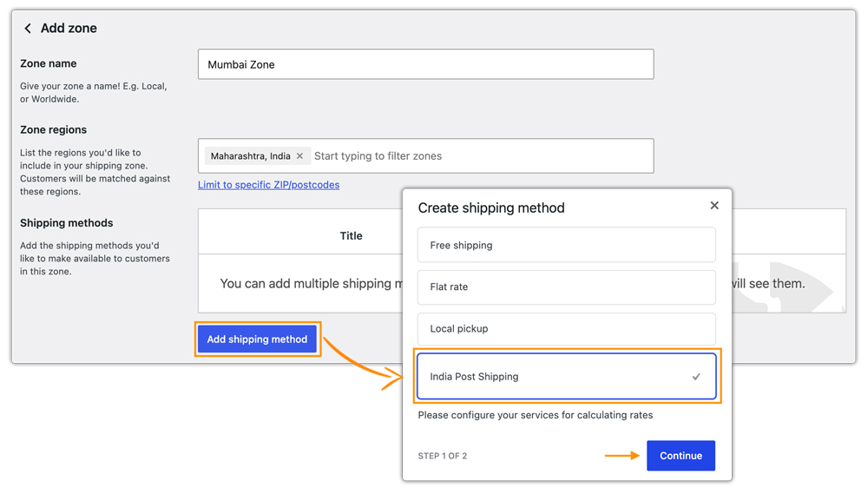The height and width of the screenshot is (494, 868).
Task: Click the Create shipping method title
Action: coord(491,207)
